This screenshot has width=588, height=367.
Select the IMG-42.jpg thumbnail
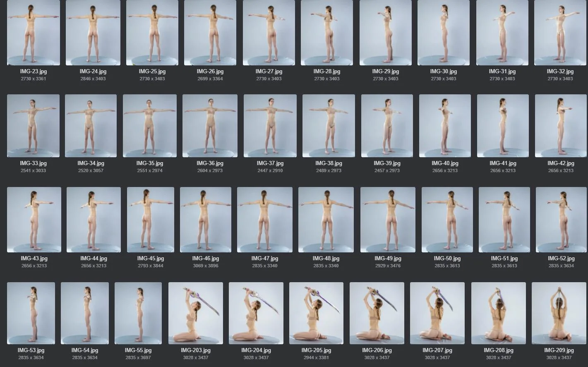click(x=561, y=126)
